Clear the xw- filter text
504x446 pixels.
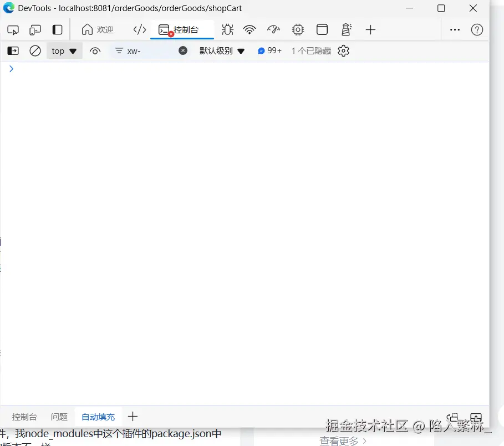[x=183, y=51]
